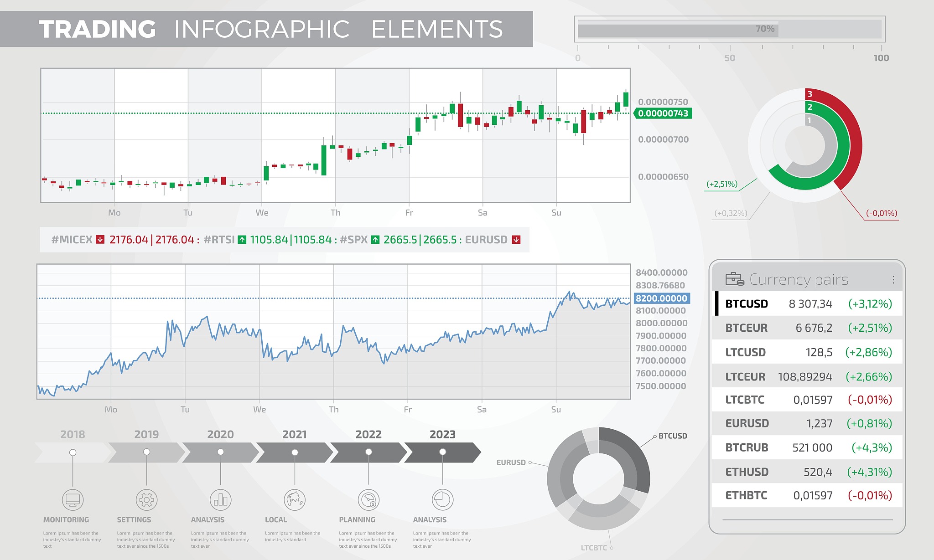This screenshot has width=934, height=560.
Task: Click the LTCBTC currency pair row
Action: point(807,400)
